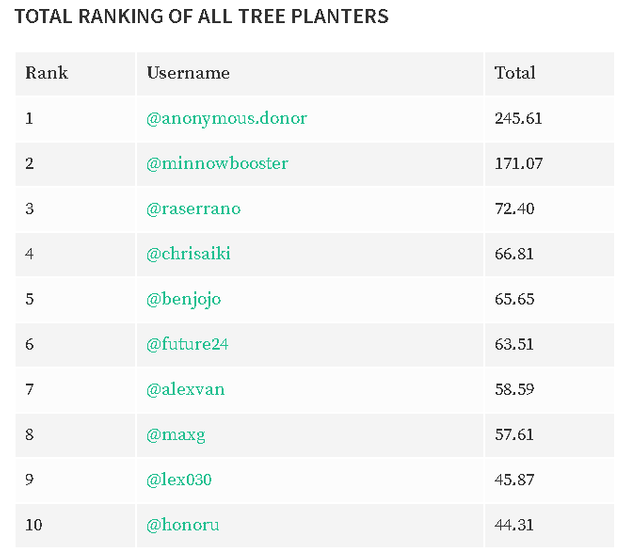The image size is (640, 555).
Task: Open the @chrisaiki username link
Action: pyautogui.click(x=189, y=253)
